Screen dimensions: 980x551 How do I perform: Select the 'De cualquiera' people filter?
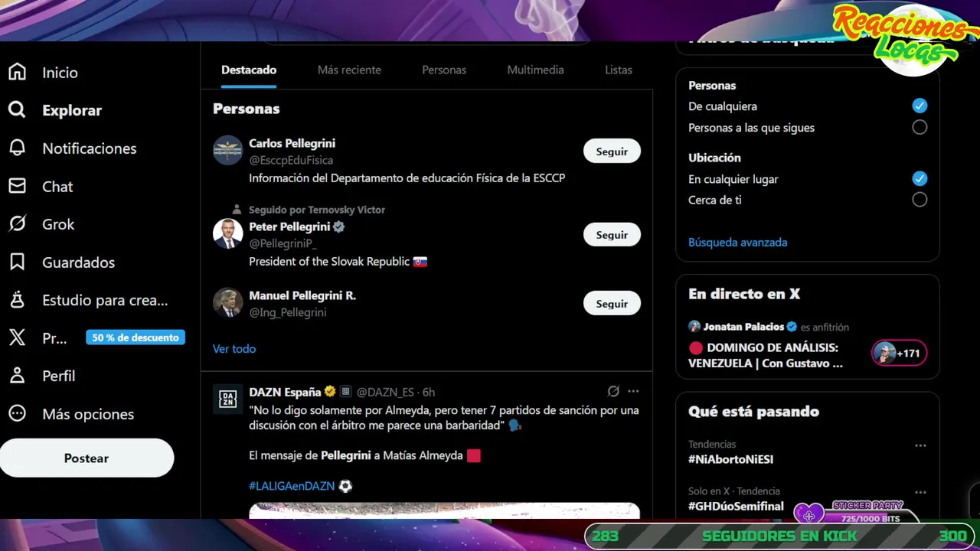click(x=920, y=106)
